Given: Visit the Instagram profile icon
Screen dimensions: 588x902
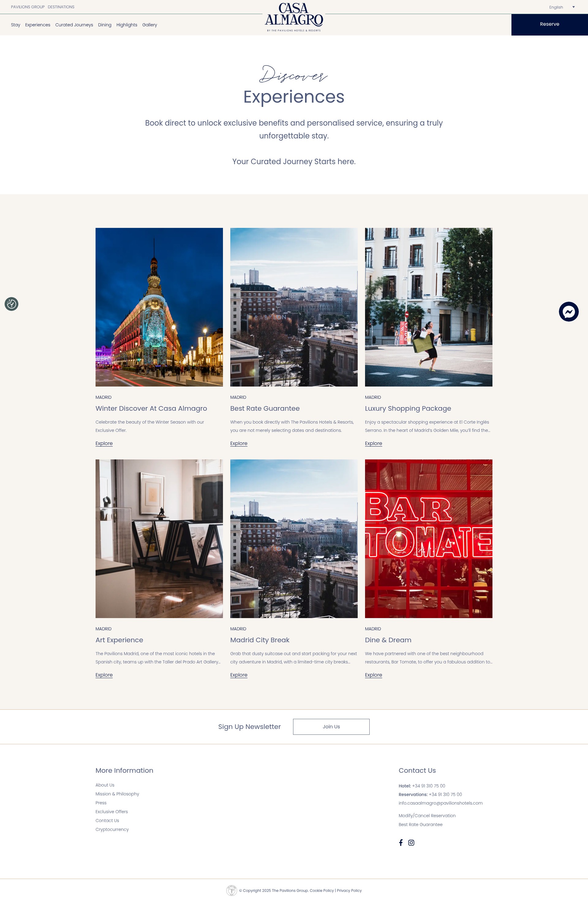Looking at the screenshot, I should (x=411, y=843).
